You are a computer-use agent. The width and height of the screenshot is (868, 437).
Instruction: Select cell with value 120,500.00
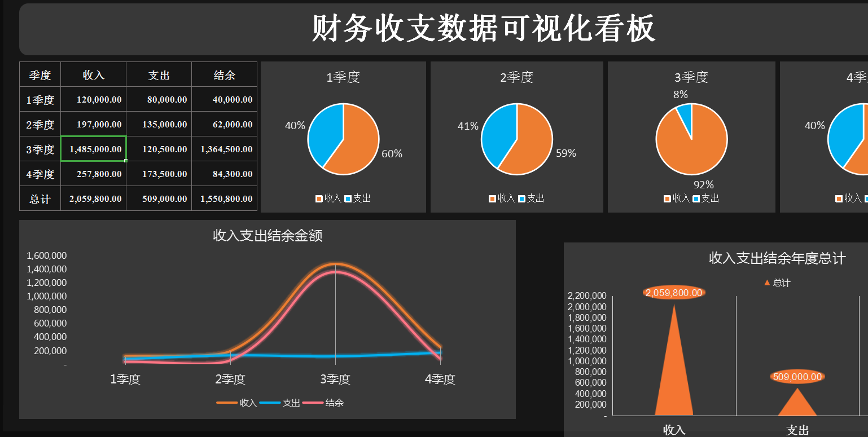point(159,149)
